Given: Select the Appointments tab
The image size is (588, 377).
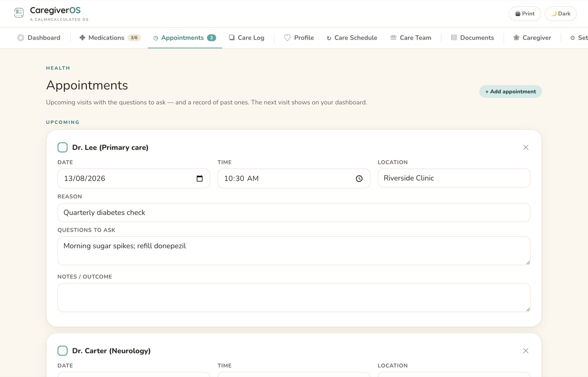Looking at the screenshot, I should [185, 38].
